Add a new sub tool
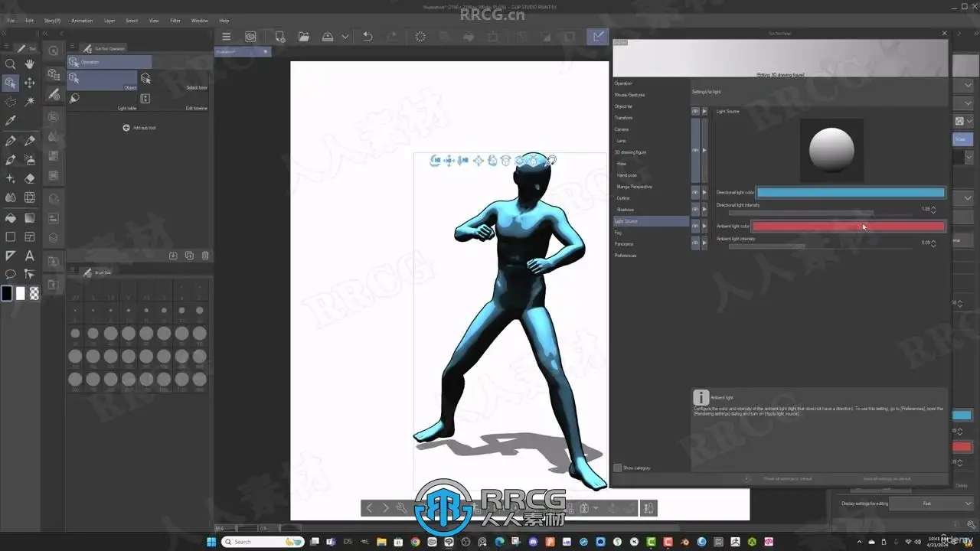This screenshot has height=551, width=980. pos(139,128)
